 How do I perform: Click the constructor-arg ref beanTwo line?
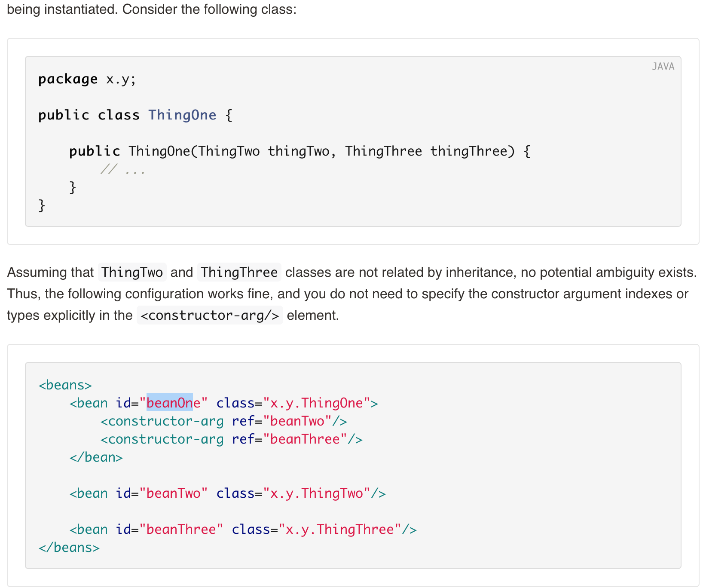pos(223,421)
